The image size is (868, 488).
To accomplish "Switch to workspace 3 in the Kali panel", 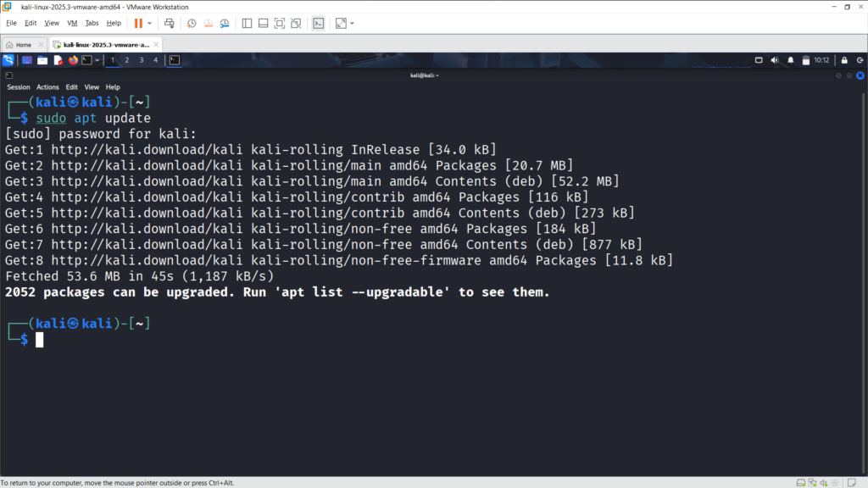I will (141, 60).
